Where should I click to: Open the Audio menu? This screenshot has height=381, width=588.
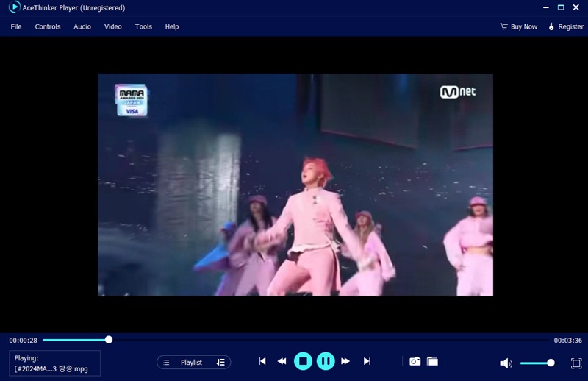click(x=82, y=26)
